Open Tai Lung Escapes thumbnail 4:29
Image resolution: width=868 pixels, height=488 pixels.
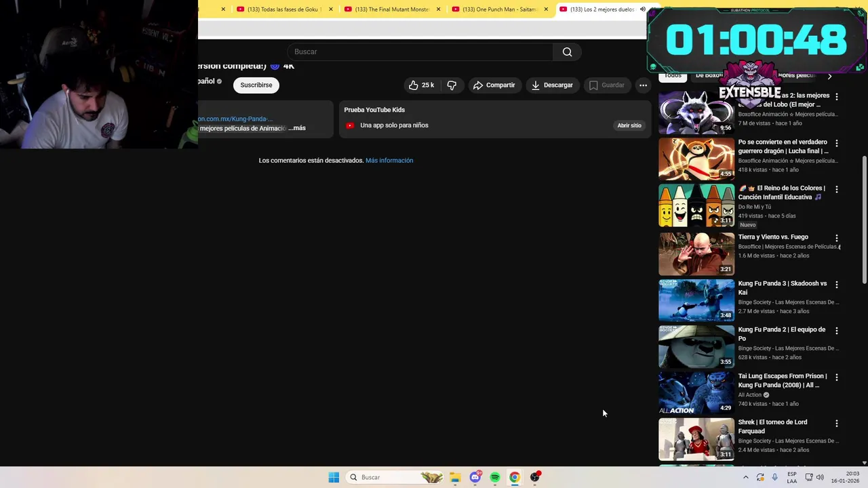pyautogui.click(x=696, y=393)
